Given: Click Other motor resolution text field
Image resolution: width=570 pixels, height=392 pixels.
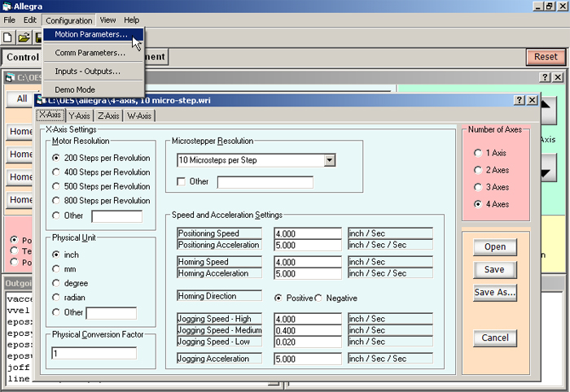Looking at the screenshot, I should click(117, 216).
